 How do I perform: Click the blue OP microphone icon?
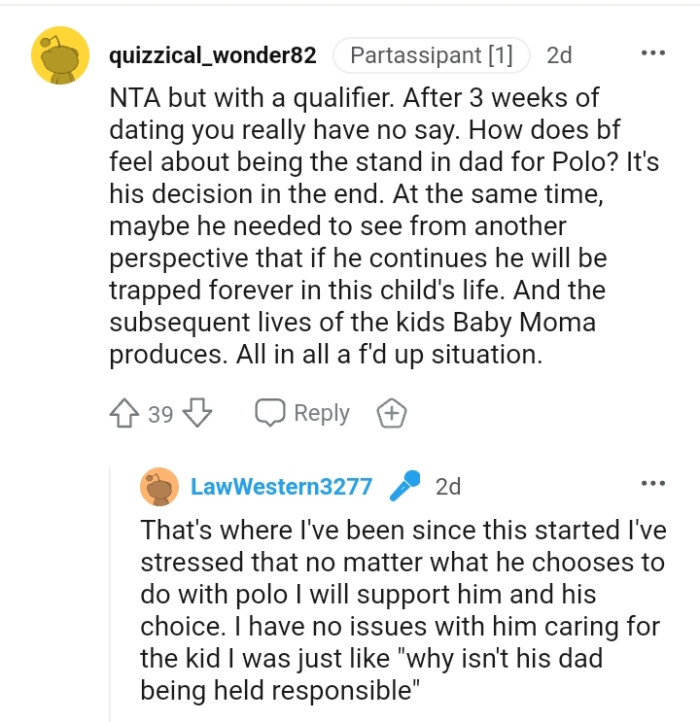coord(404,487)
